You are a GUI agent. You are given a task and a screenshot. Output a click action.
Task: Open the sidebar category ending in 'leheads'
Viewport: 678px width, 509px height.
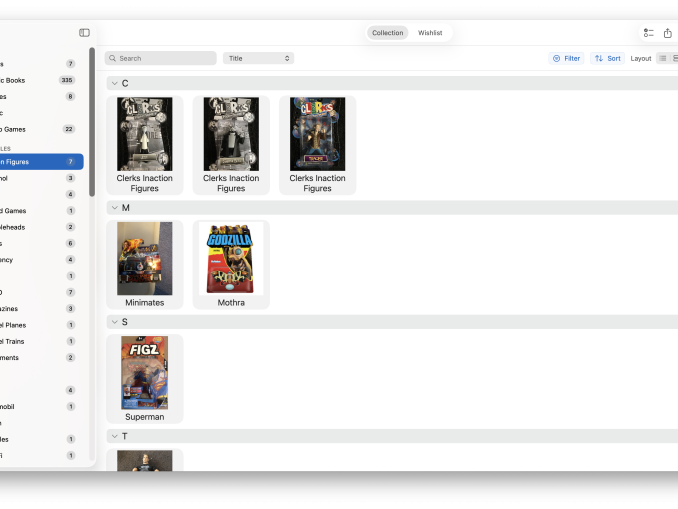click(38, 227)
